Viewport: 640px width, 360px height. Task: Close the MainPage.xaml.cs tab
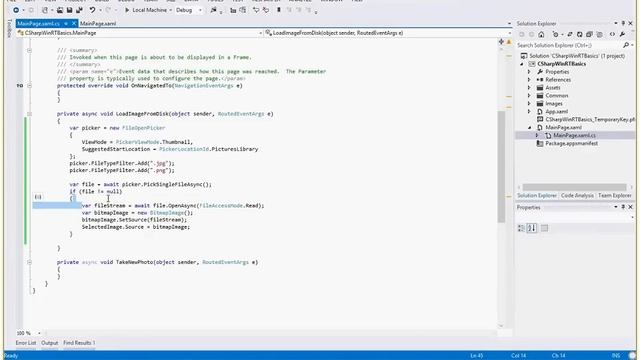tap(74, 24)
